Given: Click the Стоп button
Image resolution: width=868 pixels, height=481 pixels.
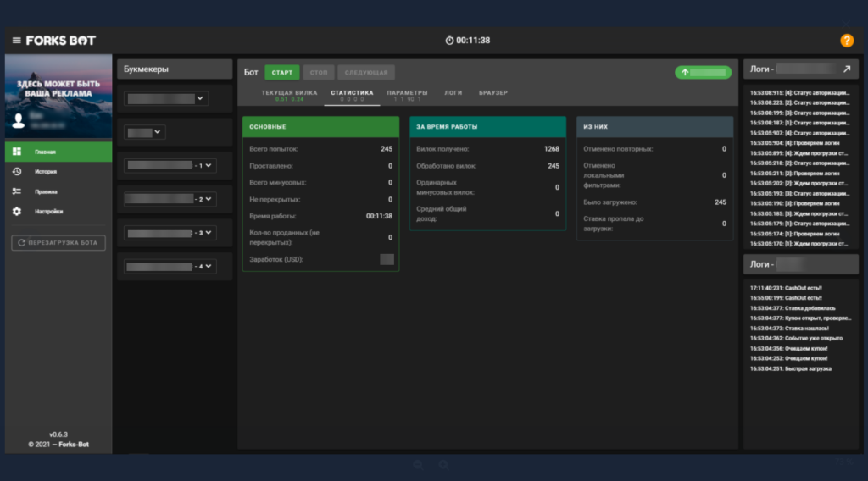Looking at the screenshot, I should [x=319, y=73].
